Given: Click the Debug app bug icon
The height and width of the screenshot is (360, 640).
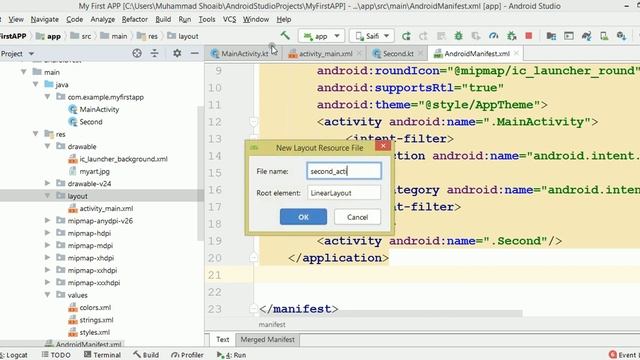Looking at the screenshot, I should [458, 36].
